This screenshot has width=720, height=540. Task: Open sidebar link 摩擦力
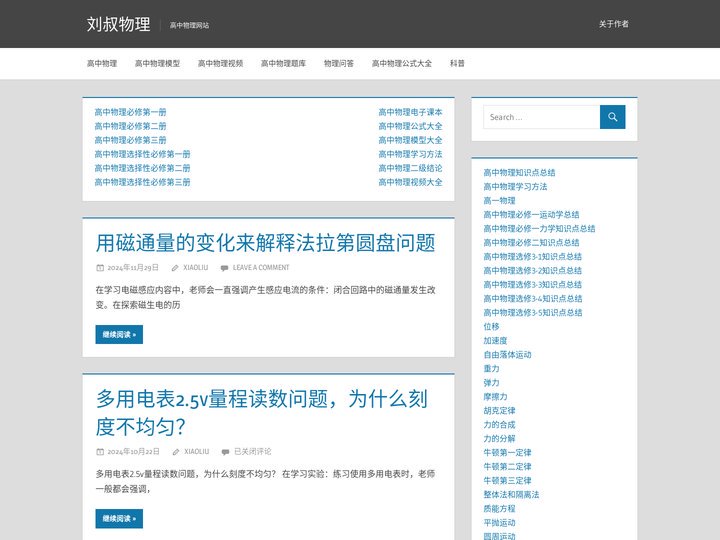(495, 397)
